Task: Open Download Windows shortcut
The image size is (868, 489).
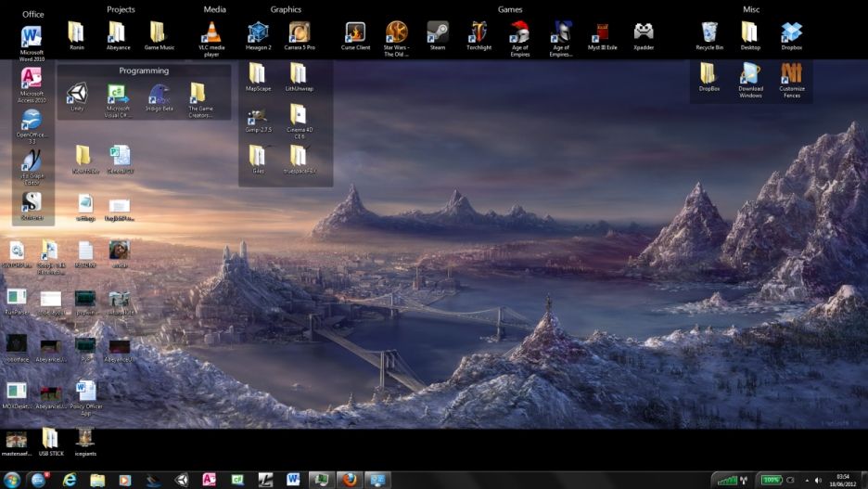Action: click(x=750, y=81)
